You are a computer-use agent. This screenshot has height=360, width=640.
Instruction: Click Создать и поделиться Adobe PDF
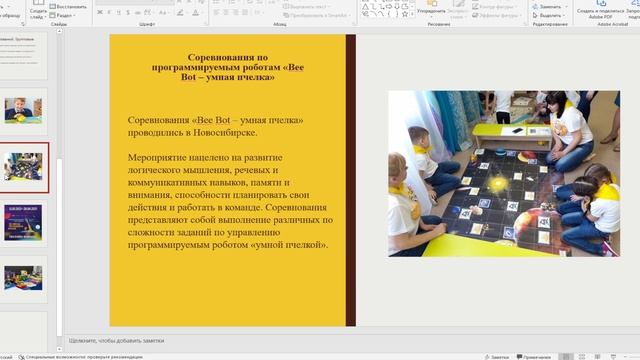tap(600, 9)
